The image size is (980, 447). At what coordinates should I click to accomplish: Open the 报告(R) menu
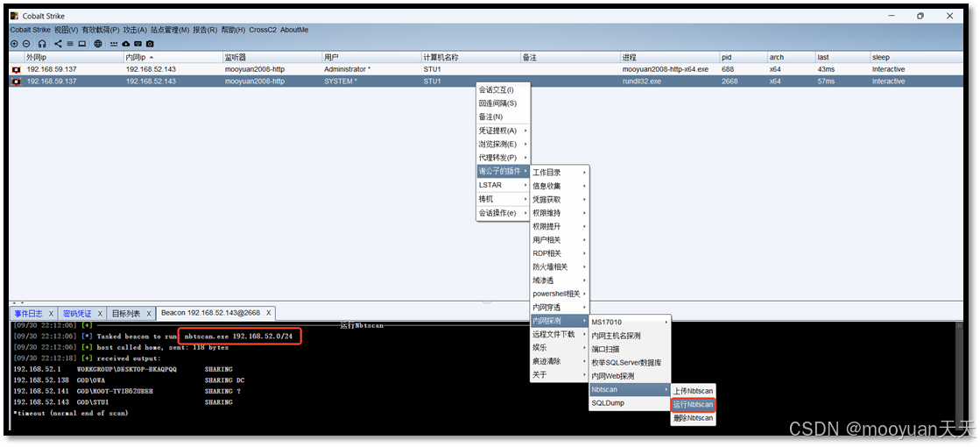(x=205, y=30)
